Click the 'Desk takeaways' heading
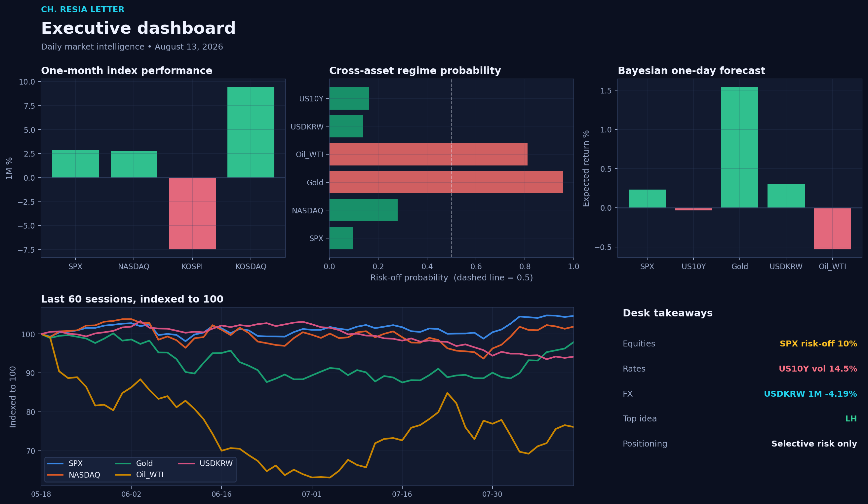 pyautogui.click(x=668, y=313)
